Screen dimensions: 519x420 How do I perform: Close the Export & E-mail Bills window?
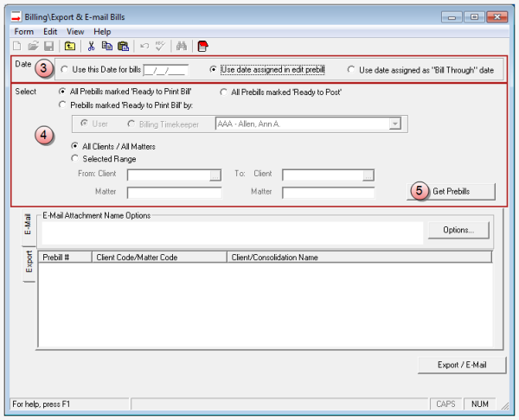(x=497, y=17)
